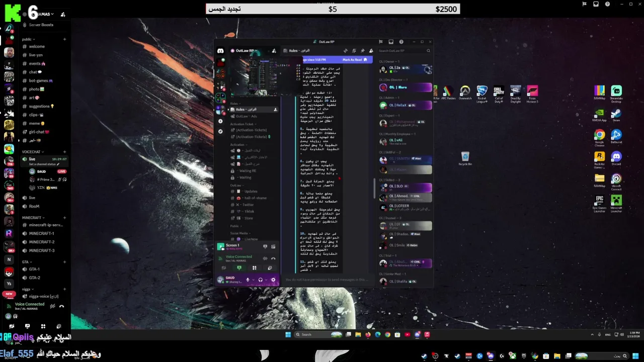
Task: Open the Overwatch desktop shortcut
Action: click(x=465, y=93)
